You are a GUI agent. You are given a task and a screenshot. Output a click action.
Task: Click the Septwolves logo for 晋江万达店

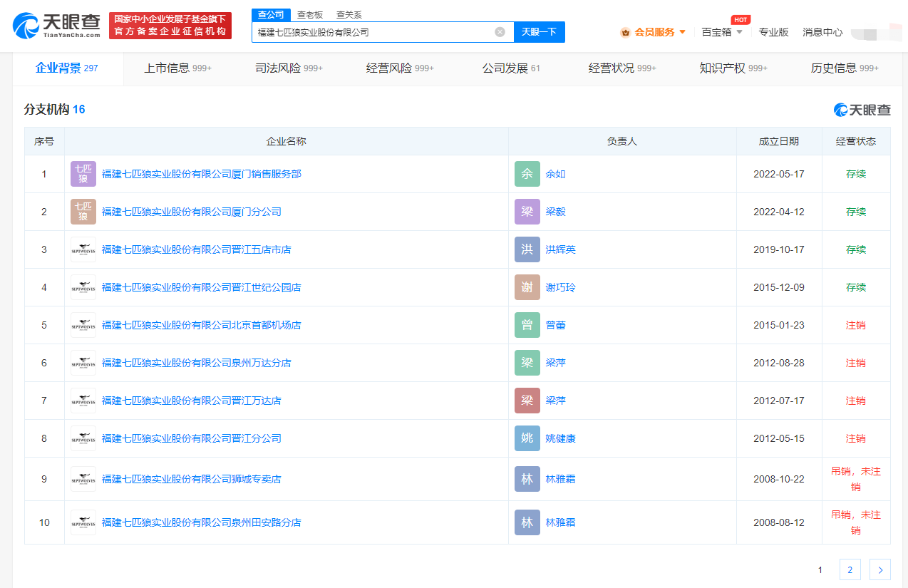pyautogui.click(x=83, y=401)
